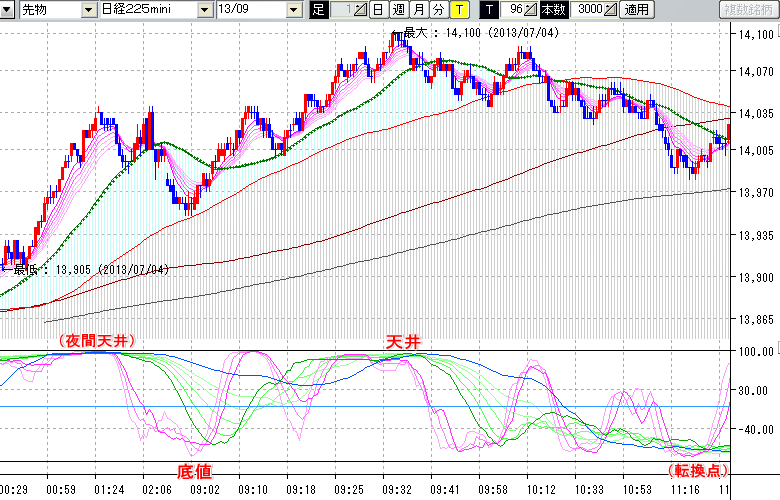Click the black 本数 label icon
Viewport: 780px width, 500px height.
coord(552,10)
